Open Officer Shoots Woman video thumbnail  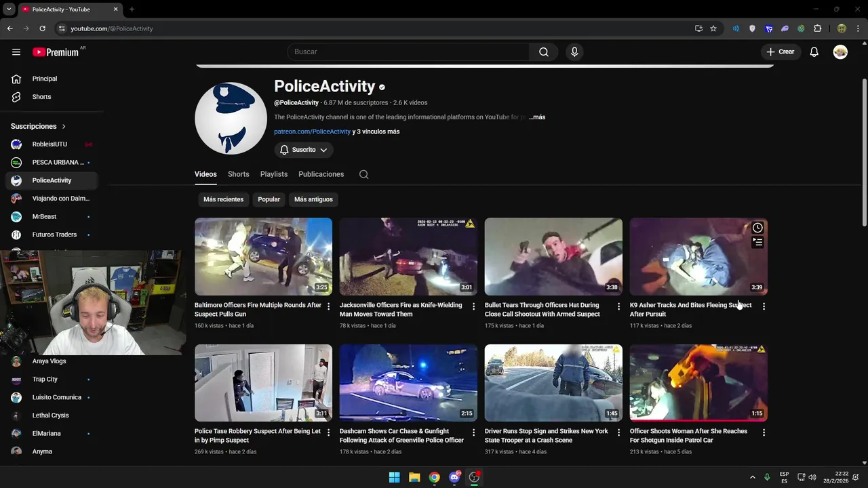[698, 383]
